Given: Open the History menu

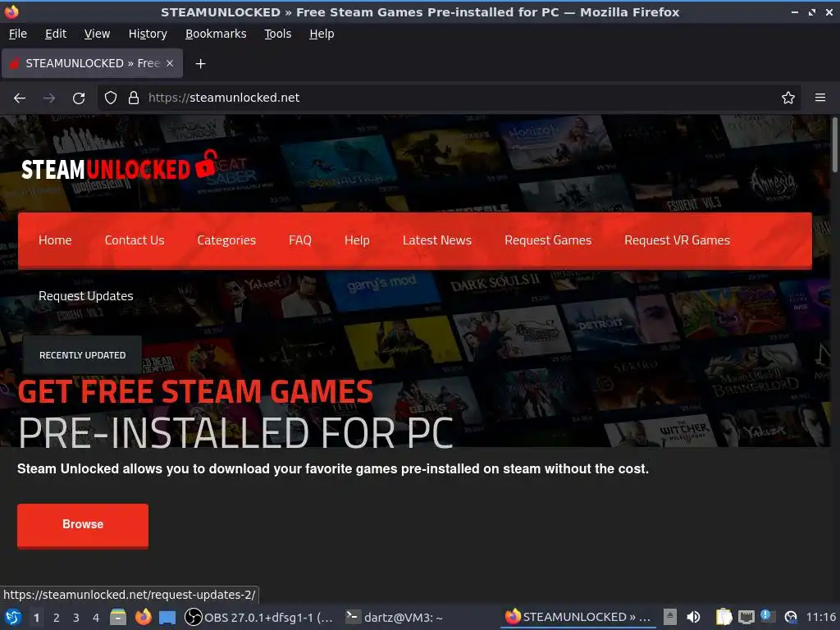Looking at the screenshot, I should [x=148, y=34].
